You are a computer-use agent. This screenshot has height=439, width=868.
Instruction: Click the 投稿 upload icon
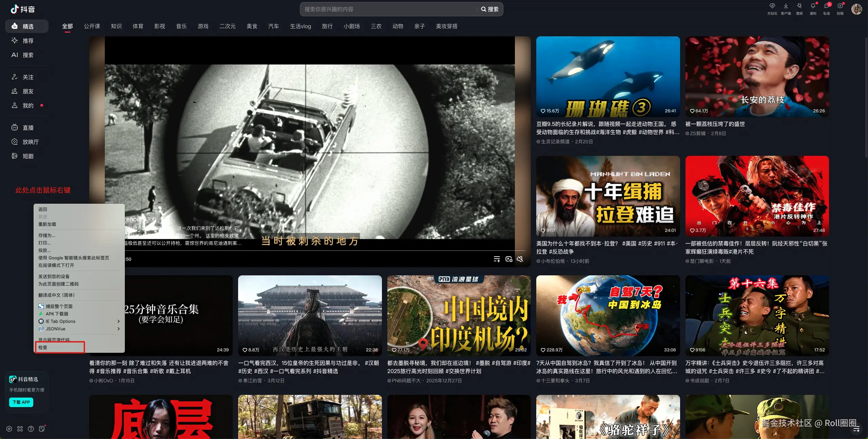[840, 6]
